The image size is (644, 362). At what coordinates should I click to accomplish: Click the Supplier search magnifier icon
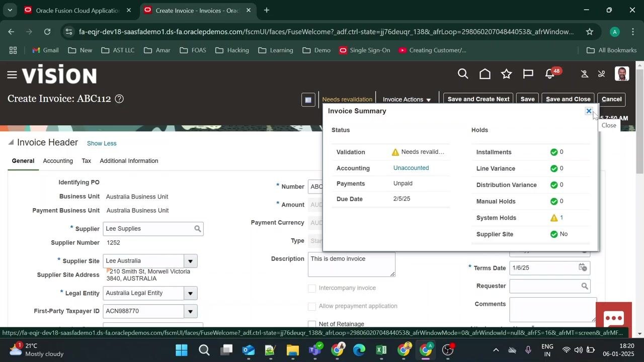tap(198, 229)
